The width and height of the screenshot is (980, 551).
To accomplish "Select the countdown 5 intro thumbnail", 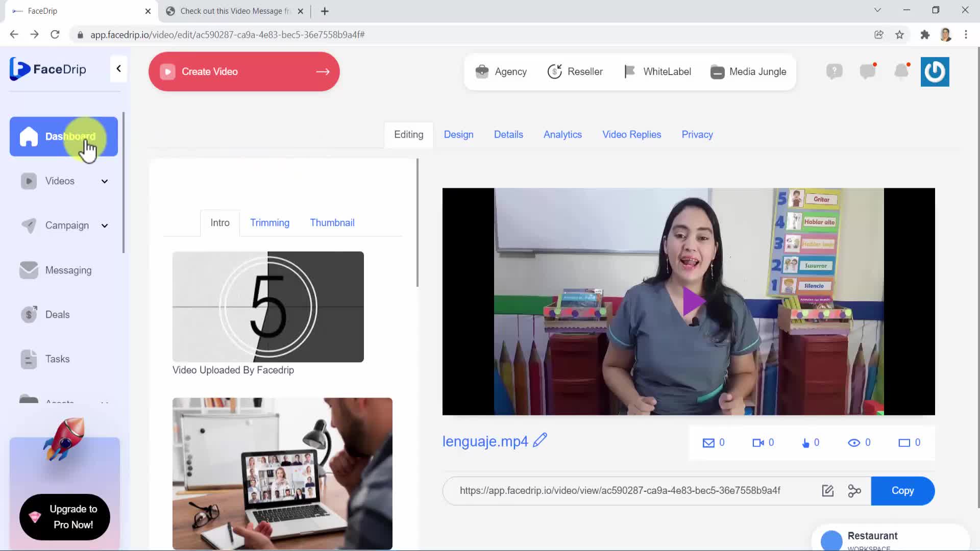I will click(x=268, y=307).
